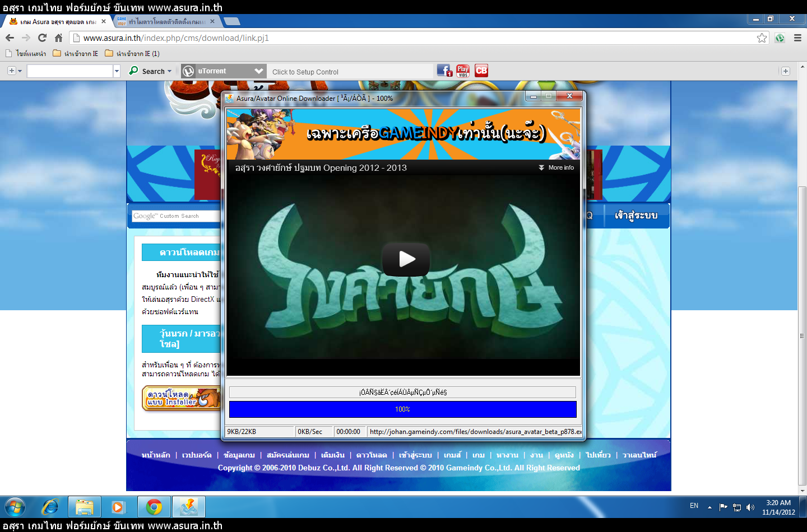Screen dimensions: 807x532
Task: Click the toolbar search text field
Action: click(69, 71)
